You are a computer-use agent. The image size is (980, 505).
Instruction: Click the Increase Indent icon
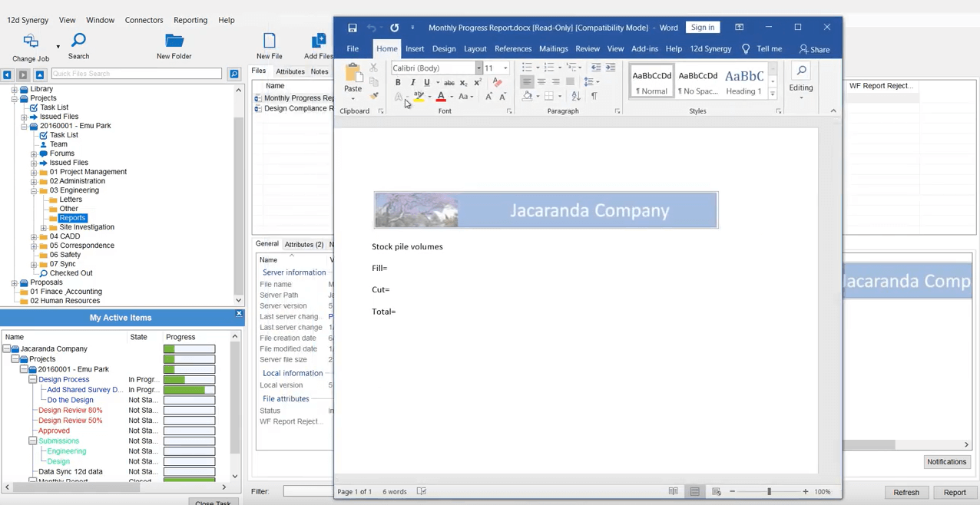[x=611, y=68]
